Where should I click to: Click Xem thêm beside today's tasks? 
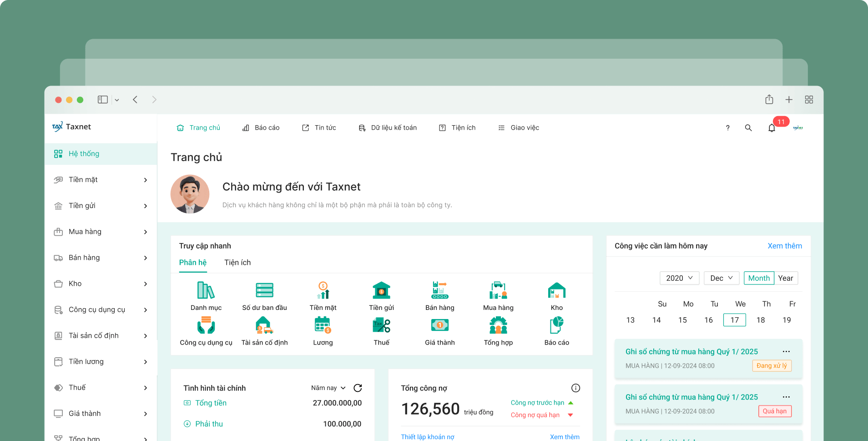tap(785, 246)
